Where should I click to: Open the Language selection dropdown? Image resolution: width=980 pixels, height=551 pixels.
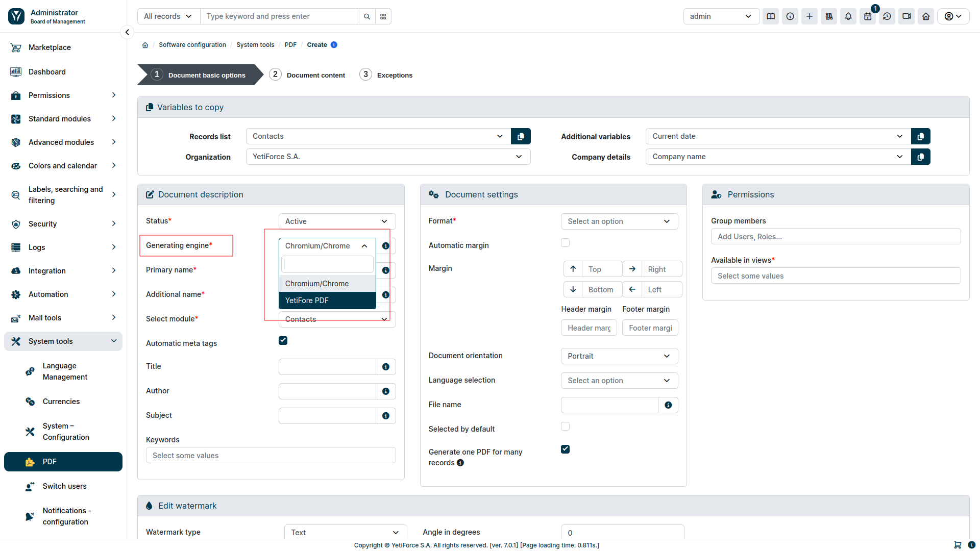pos(619,381)
